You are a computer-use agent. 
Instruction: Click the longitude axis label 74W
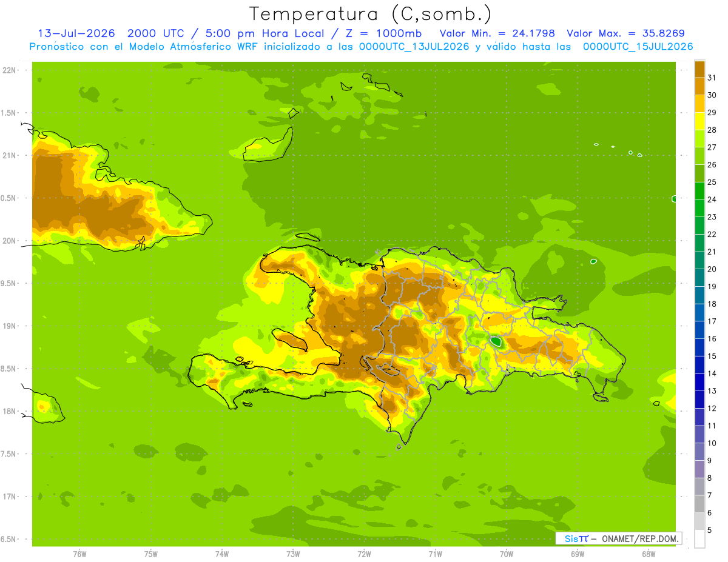point(222,554)
